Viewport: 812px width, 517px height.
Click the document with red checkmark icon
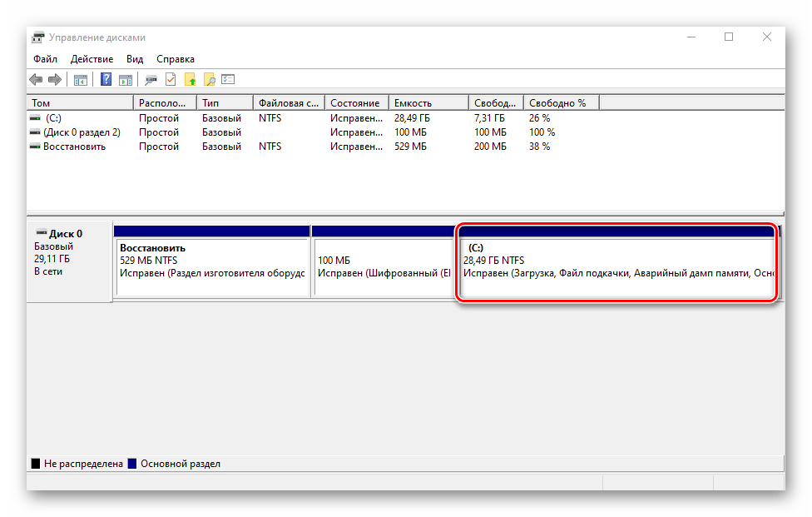(x=171, y=80)
